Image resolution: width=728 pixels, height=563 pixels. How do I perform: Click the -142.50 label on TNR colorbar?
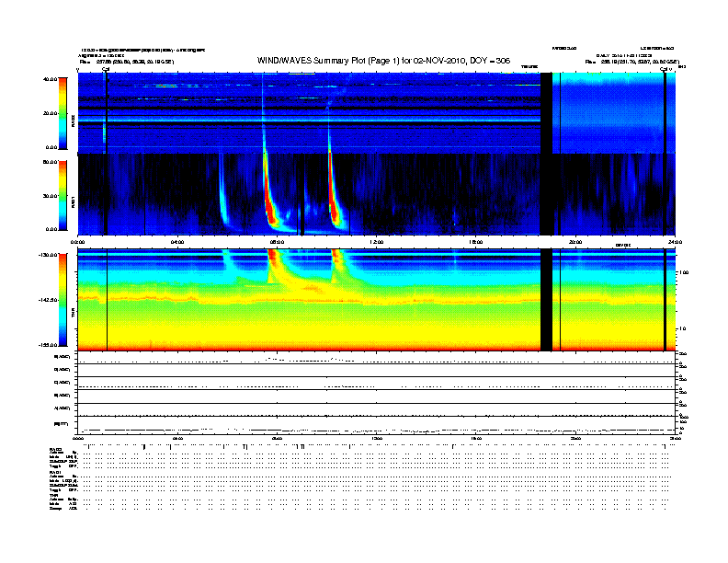tap(49, 300)
